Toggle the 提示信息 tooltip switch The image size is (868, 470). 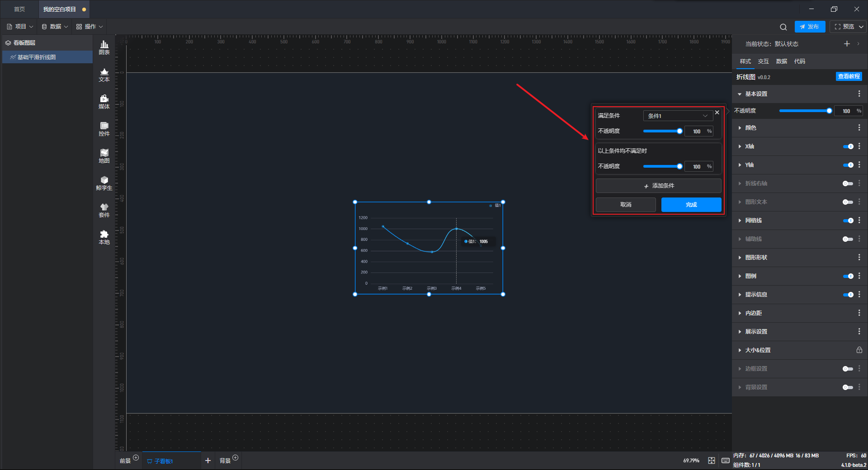click(x=848, y=295)
